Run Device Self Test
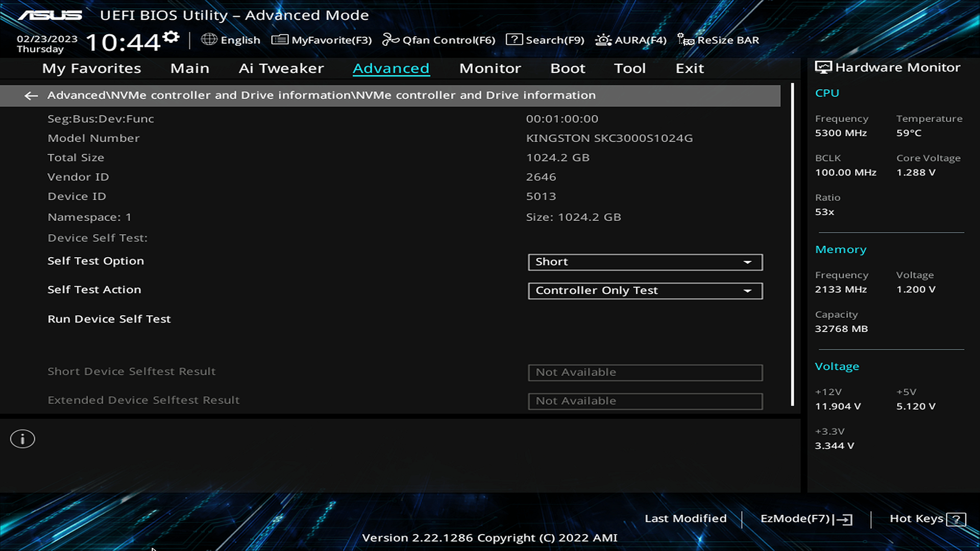This screenshot has height=551, width=980. point(109,319)
